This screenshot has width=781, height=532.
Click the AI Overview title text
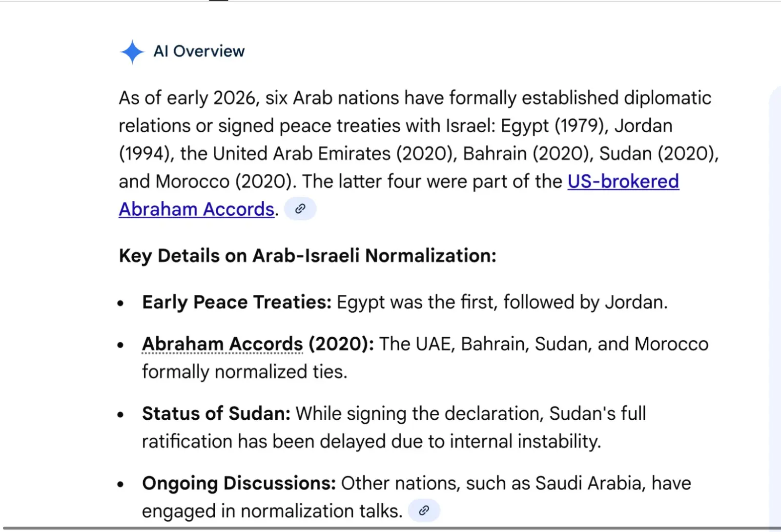click(x=199, y=51)
